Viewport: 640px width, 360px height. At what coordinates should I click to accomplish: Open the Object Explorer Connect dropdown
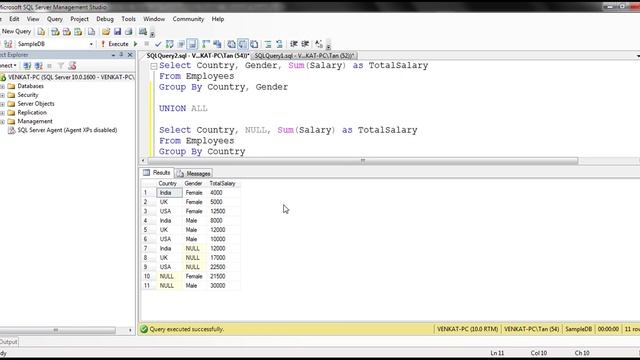pyautogui.click(x=8, y=66)
